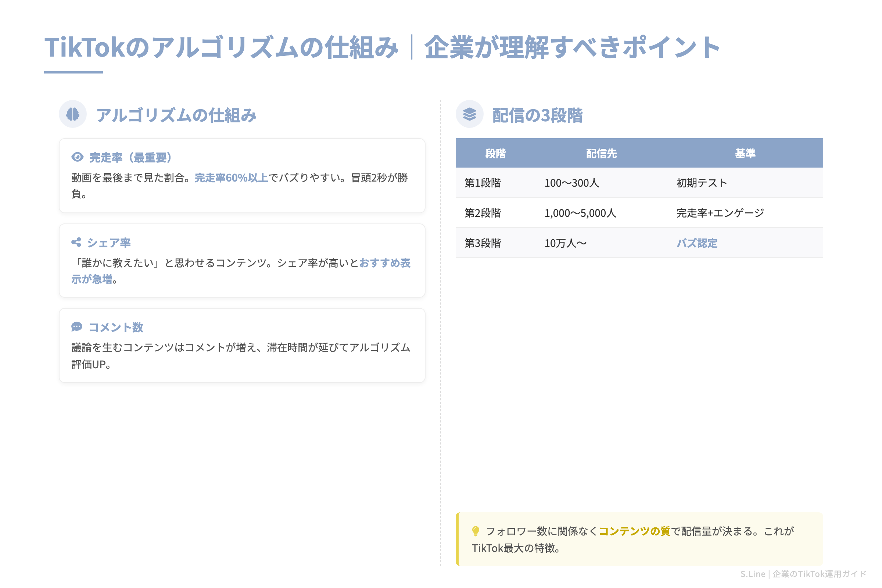882x588 pixels.
Task: Click the コンテンツの質 highlighted phrase
Action: pos(635,531)
